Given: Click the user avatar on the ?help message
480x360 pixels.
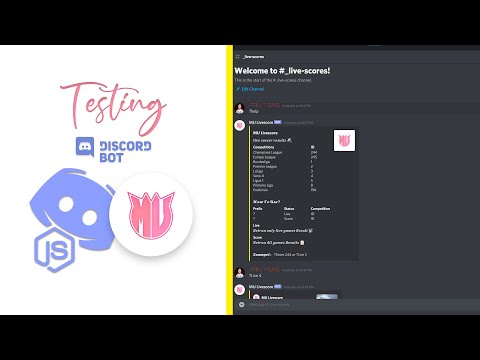Looking at the screenshot, I should [240, 108].
